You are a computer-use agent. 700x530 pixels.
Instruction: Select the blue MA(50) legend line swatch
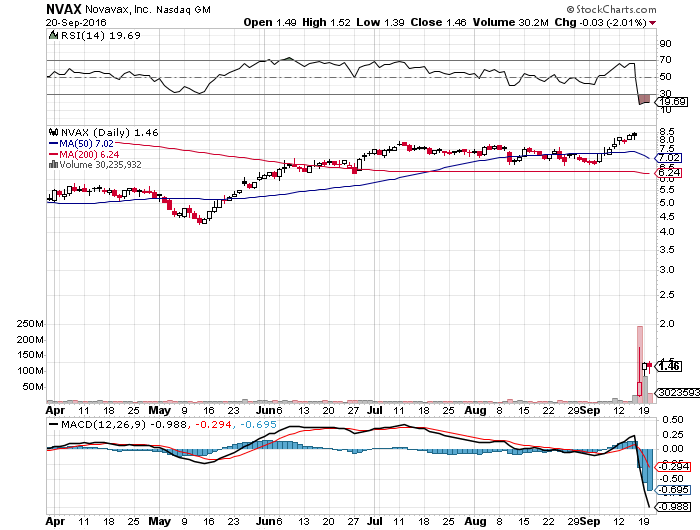(53, 144)
